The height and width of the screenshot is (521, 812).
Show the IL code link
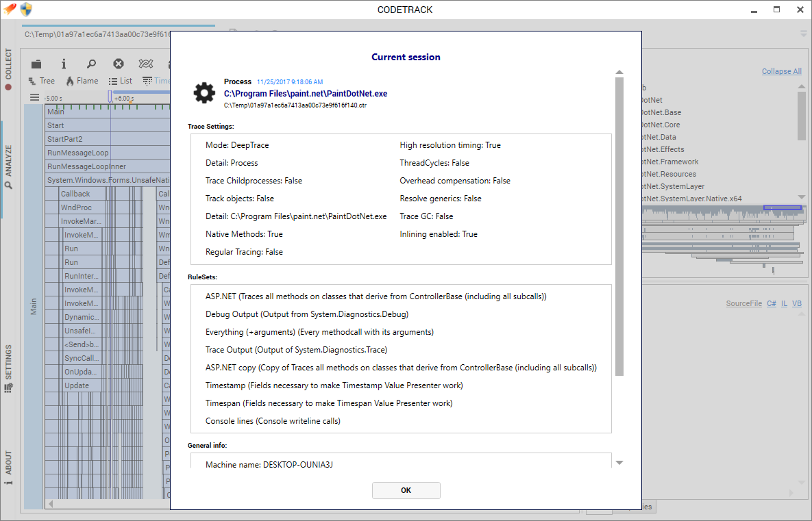784,303
